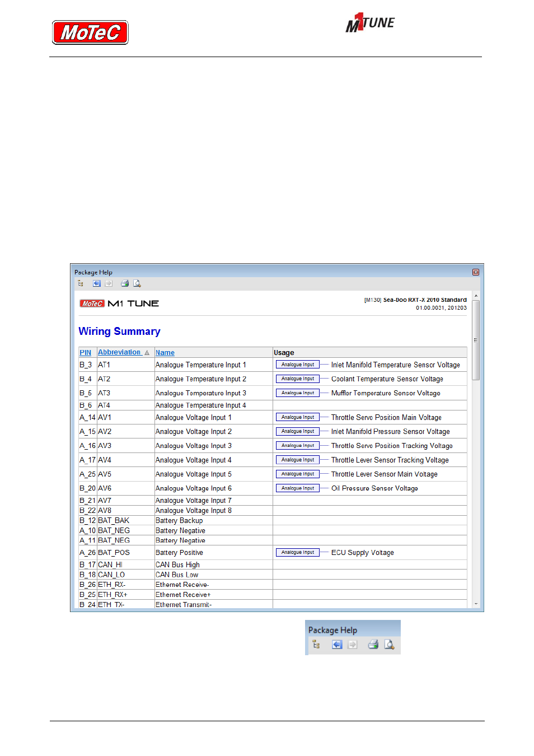Click Analogue Input tag for Coolant Temperature Sensor
The image size is (534, 756).
pos(298,379)
